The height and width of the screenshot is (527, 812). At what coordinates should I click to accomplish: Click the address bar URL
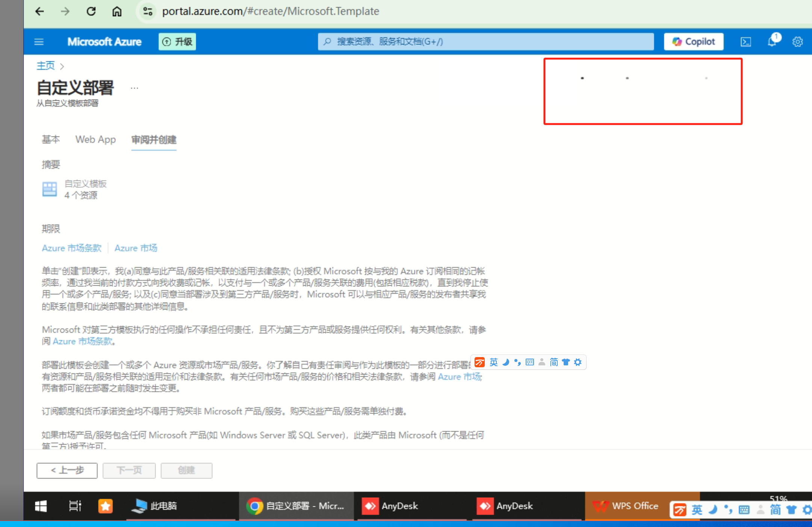(271, 11)
